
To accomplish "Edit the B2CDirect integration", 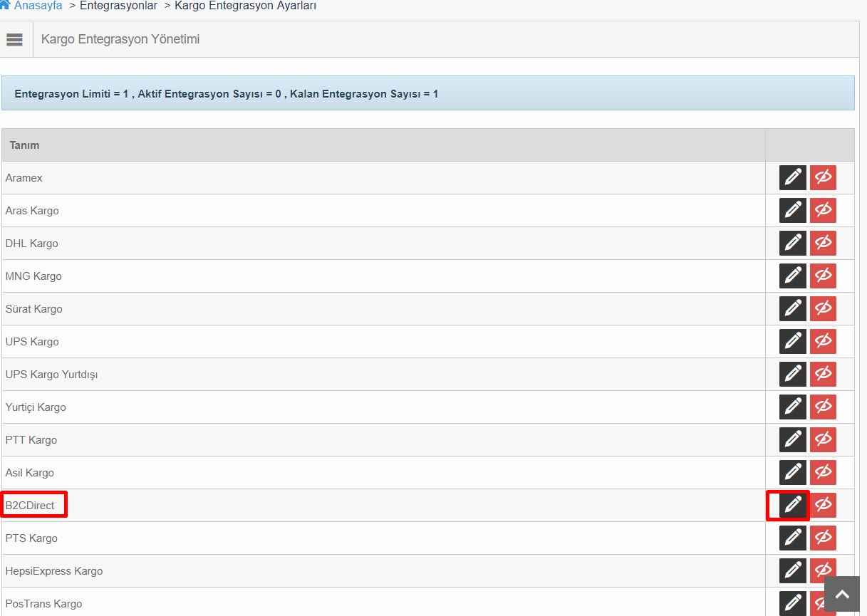I will [x=793, y=506].
